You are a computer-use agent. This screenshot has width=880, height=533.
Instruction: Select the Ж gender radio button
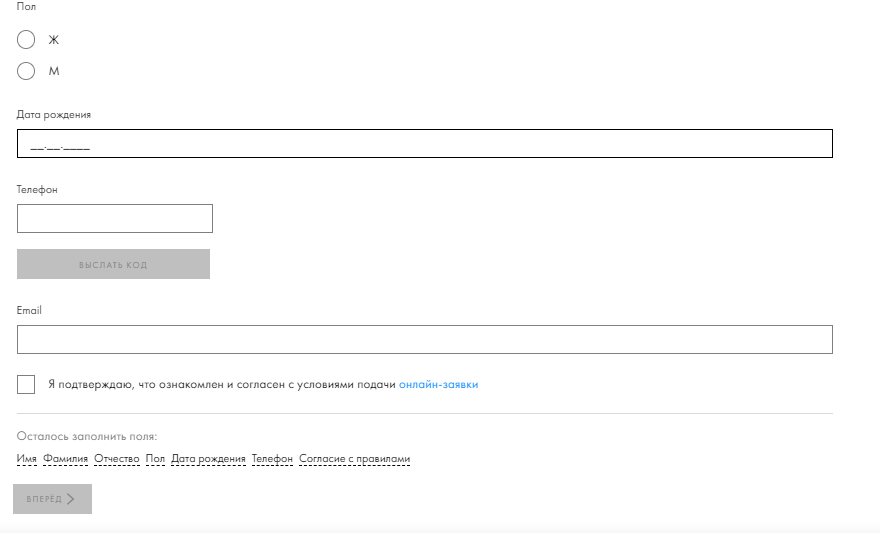[x=26, y=40]
